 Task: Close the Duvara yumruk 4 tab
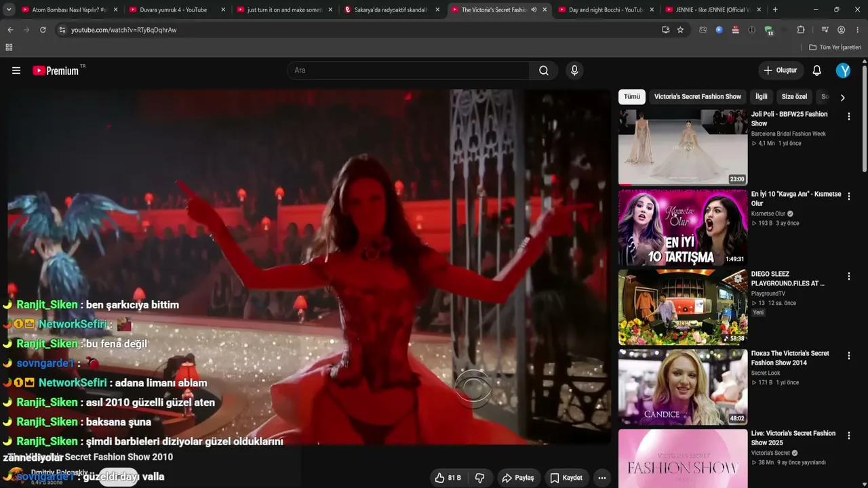click(x=223, y=10)
